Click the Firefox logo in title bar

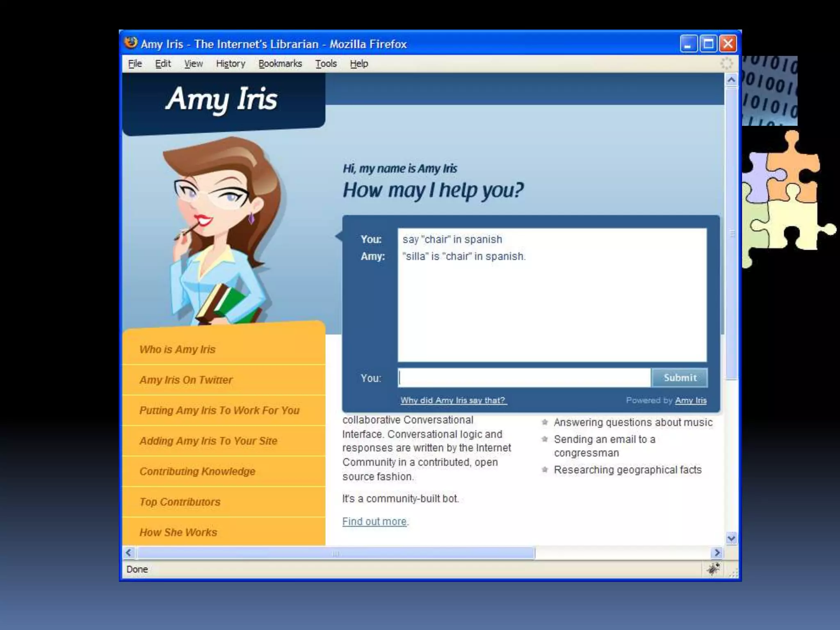tap(131, 43)
